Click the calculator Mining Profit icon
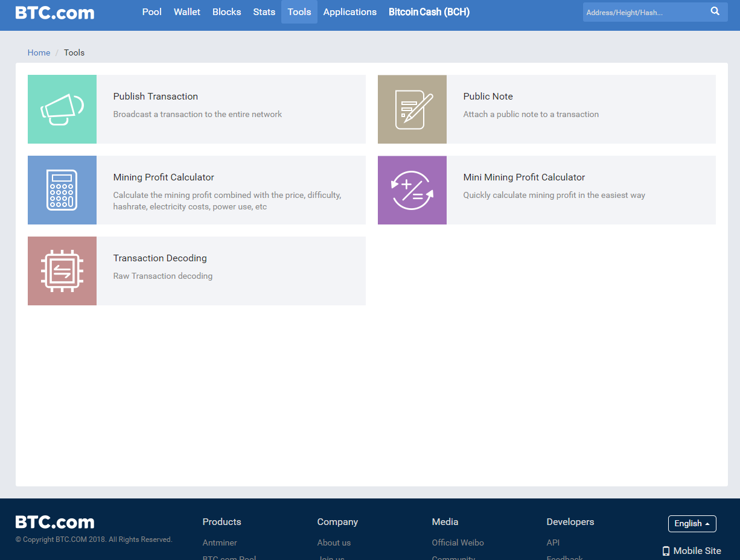This screenshot has width=740, height=560. pos(62,190)
